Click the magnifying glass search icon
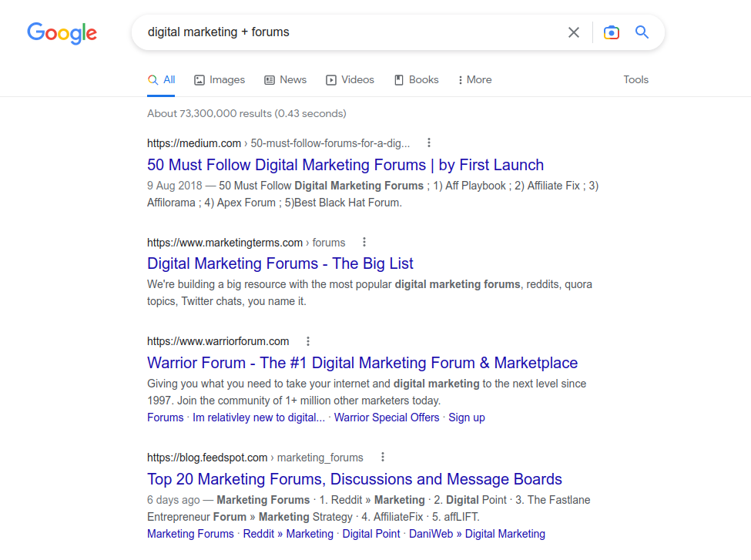Screen dimensions: 751x560 tap(642, 32)
